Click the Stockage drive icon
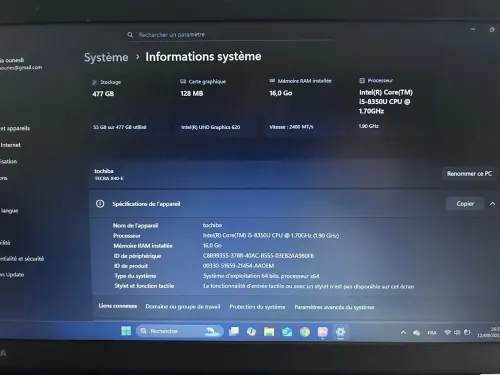The width and height of the screenshot is (500, 375). pos(94,82)
